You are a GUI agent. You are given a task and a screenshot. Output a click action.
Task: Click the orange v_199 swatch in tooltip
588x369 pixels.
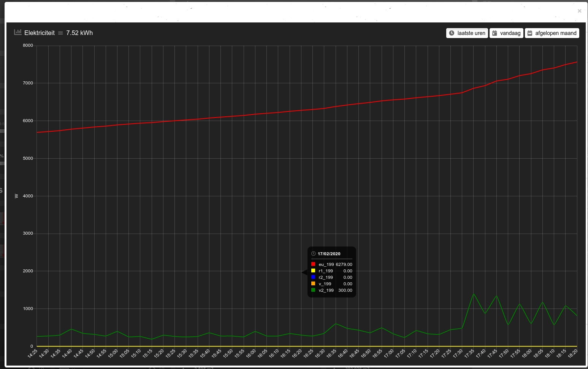(313, 283)
